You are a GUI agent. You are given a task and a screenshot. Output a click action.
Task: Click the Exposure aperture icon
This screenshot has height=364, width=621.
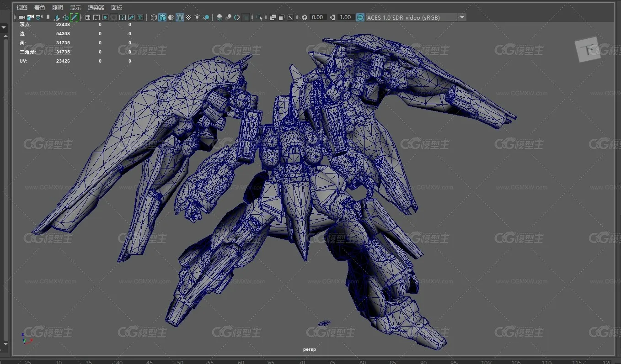coord(304,17)
